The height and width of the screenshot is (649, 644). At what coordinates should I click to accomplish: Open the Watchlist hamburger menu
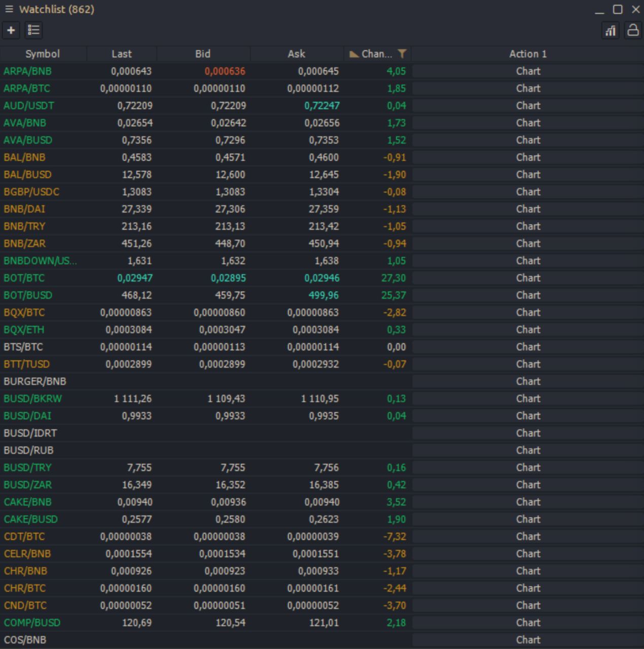pos(9,9)
